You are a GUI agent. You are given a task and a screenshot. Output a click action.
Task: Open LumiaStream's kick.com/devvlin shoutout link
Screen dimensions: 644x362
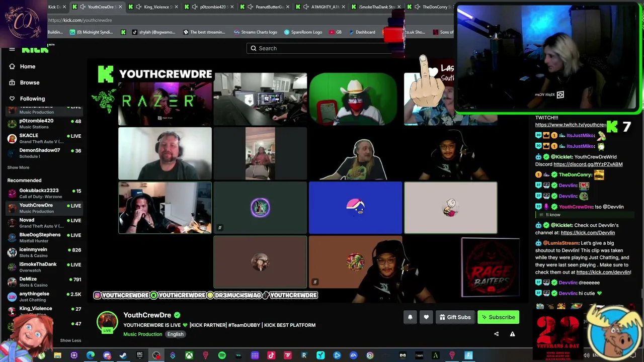click(x=603, y=273)
